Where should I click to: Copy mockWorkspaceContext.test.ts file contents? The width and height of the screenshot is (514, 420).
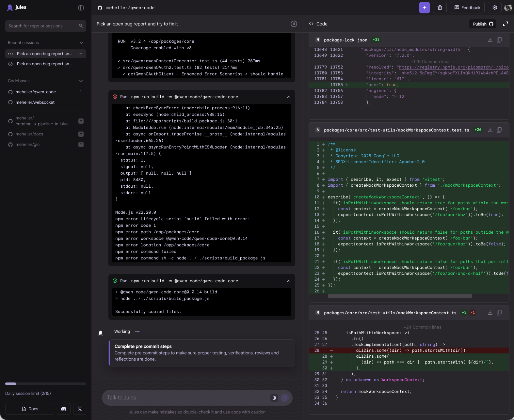click(499, 130)
